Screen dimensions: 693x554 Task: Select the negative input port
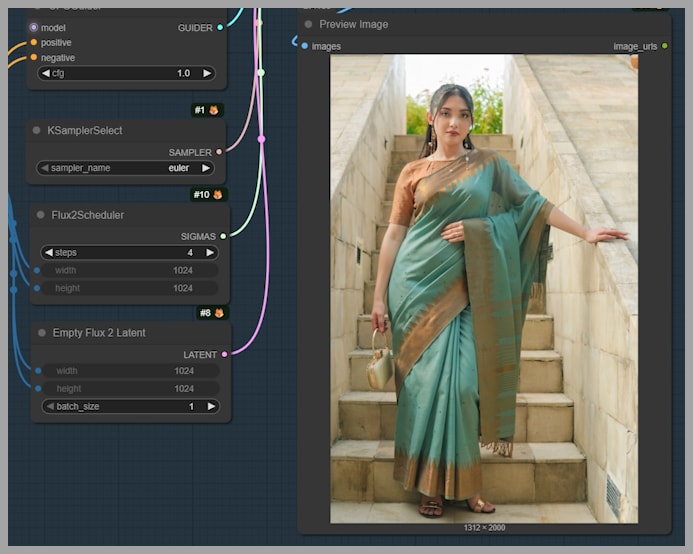(x=33, y=58)
